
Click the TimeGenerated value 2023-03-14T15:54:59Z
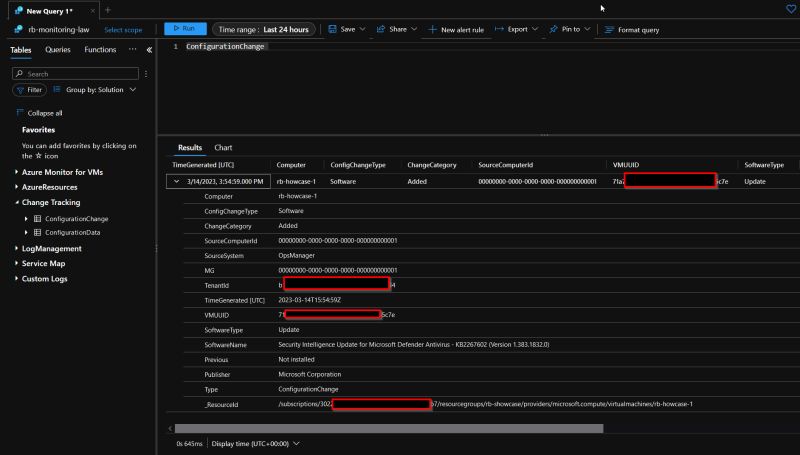click(x=309, y=300)
